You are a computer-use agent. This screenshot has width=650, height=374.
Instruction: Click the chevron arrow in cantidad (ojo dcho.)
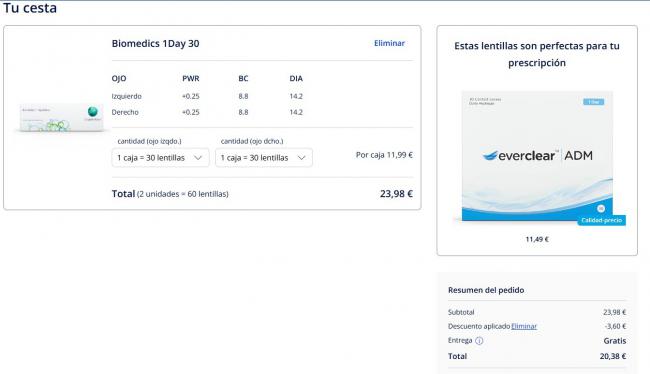pos(302,158)
